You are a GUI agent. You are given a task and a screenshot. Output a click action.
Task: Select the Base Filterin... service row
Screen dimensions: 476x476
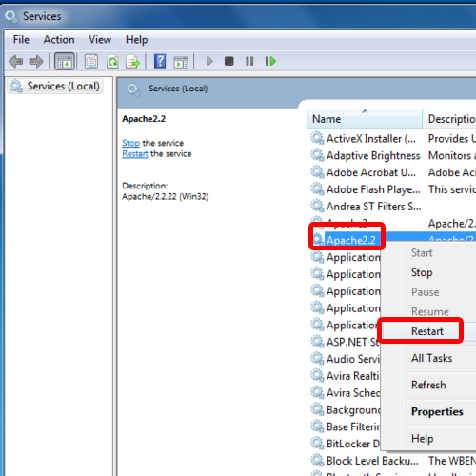(x=353, y=426)
